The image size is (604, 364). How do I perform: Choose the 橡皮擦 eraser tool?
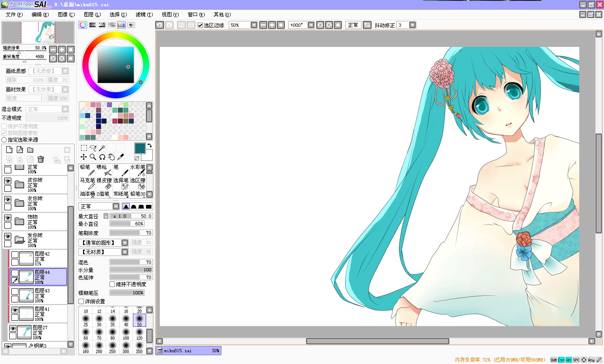pyautogui.click(x=104, y=183)
